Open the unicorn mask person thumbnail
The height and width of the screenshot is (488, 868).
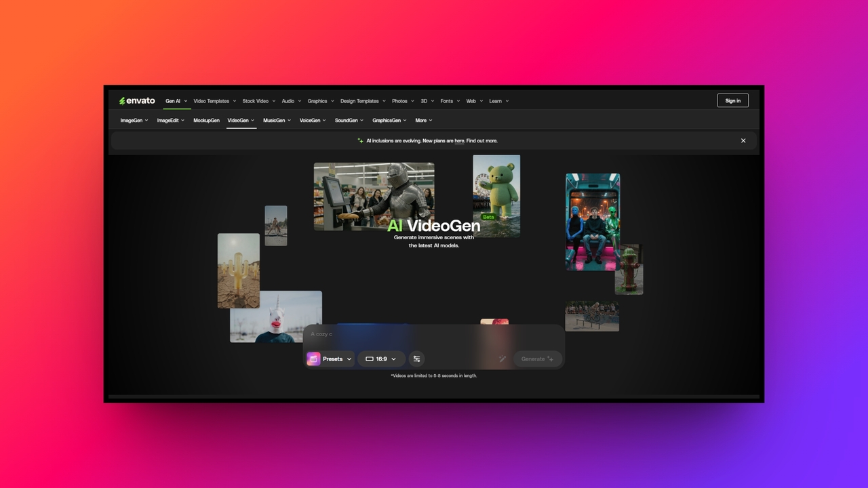(x=275, y=317)
